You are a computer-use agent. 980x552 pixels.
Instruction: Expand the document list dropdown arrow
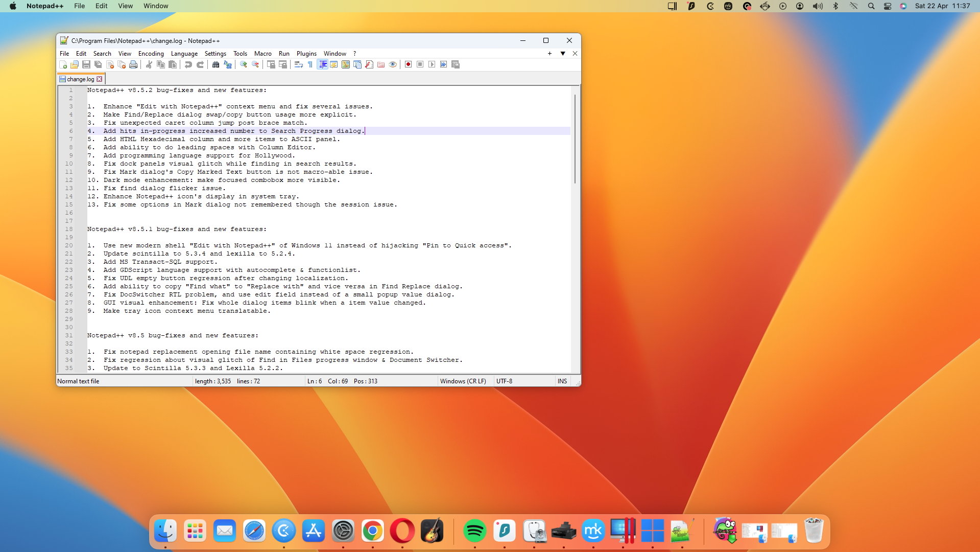click(x=563, y=54)
